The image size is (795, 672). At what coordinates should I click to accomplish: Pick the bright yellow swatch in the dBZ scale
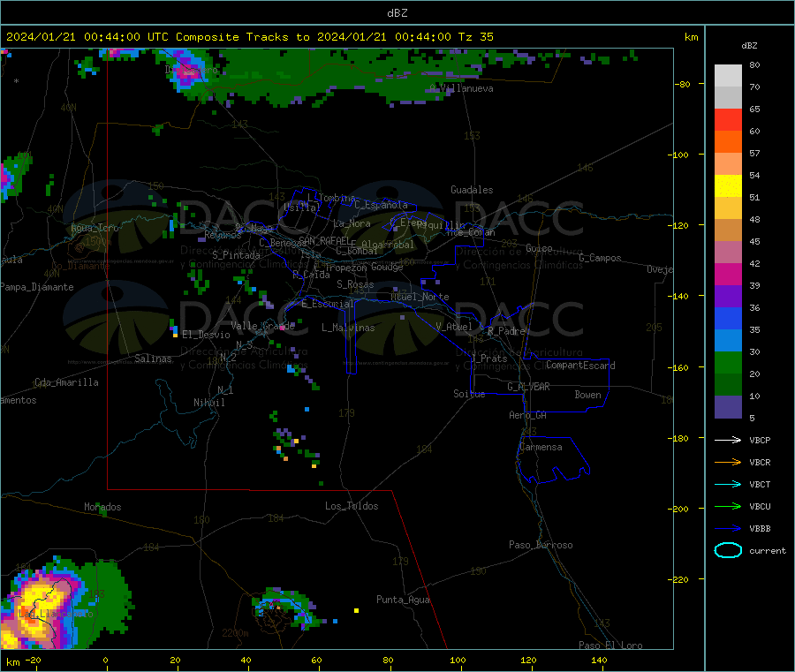[x=728, y=186]
